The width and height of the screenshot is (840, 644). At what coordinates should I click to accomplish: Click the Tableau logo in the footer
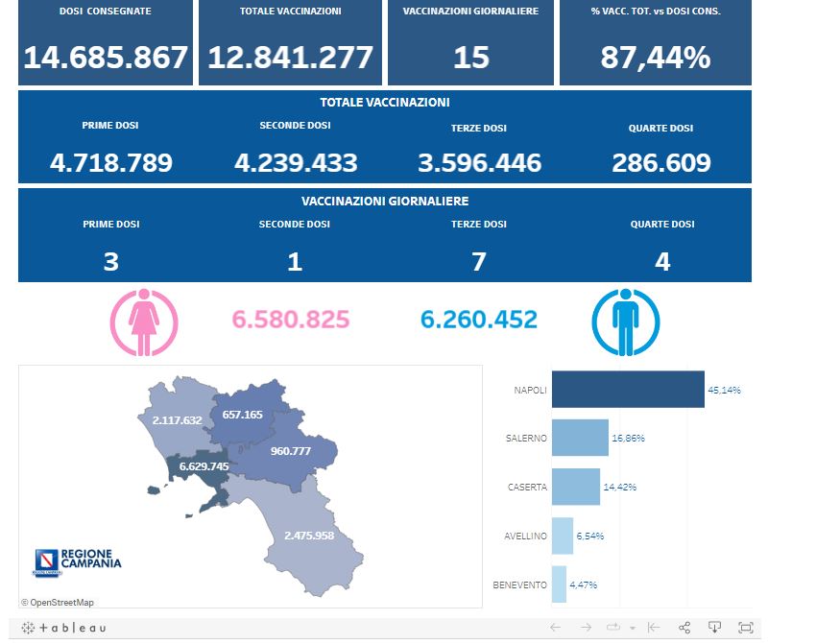63,628
